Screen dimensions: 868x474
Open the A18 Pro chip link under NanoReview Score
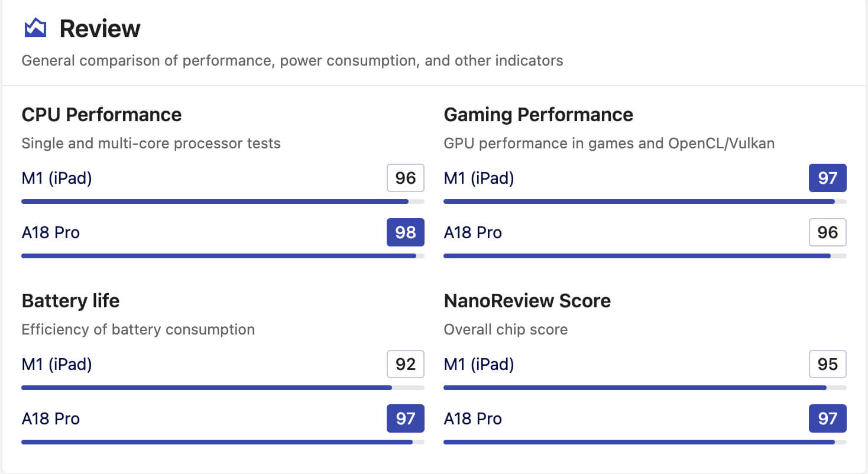click(x=472, y=418)
